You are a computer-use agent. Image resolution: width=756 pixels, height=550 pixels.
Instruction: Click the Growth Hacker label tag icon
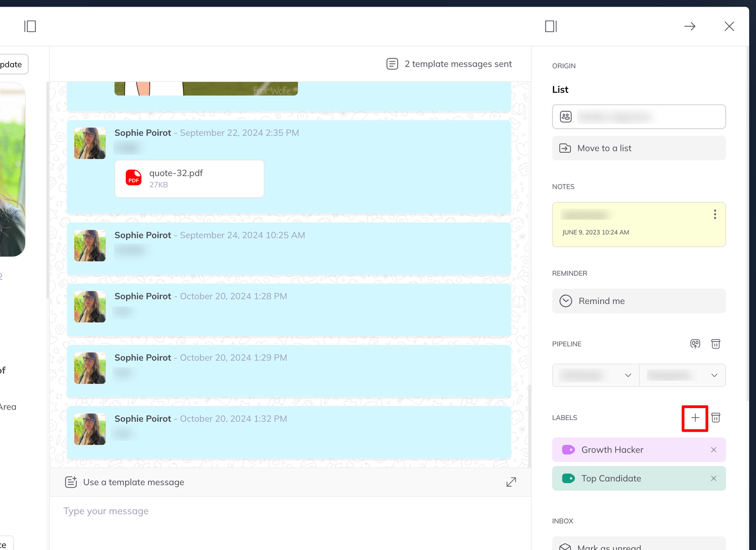click(x=568, y=450)
